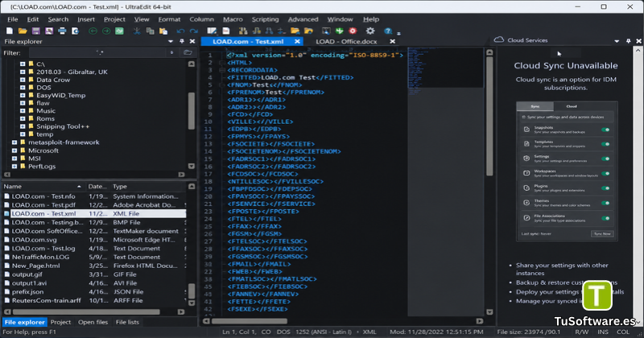Screen dimensions: 644x338
Task: Toggle the R/W read-write status indicator
Action: pyautogui.click(x=581, y=332)
